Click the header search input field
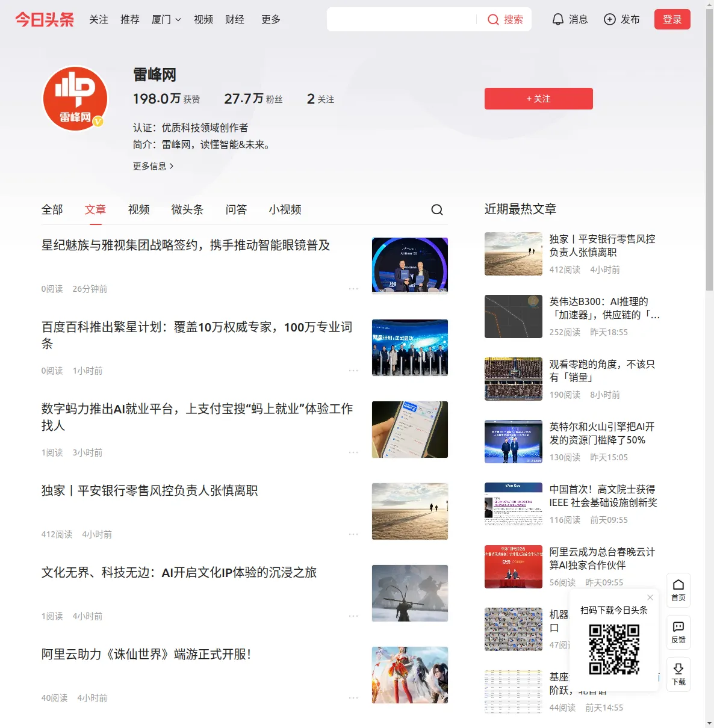714x728 pixels. (402, 19)
